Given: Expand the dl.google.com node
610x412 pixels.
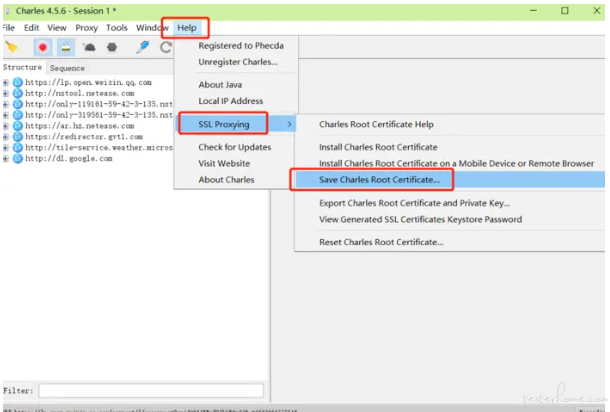Looking at the screenshot, I should [6, 159].
